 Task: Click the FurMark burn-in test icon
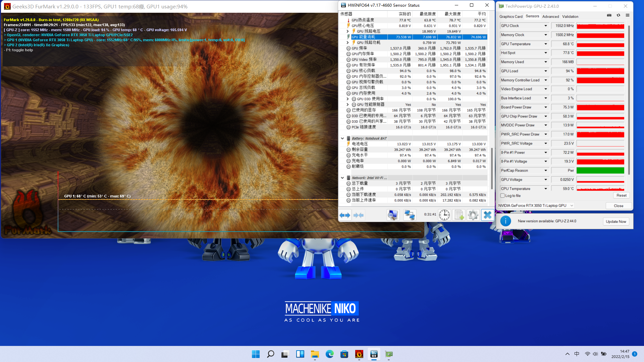tap(359, 354)
